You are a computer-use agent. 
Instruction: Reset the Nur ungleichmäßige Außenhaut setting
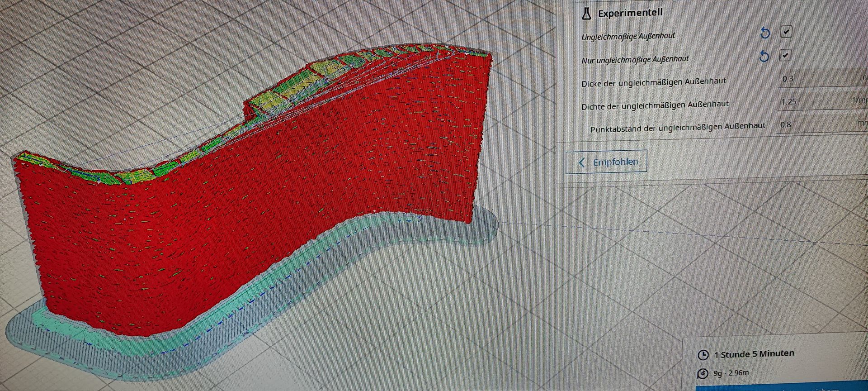click(764, 57)
